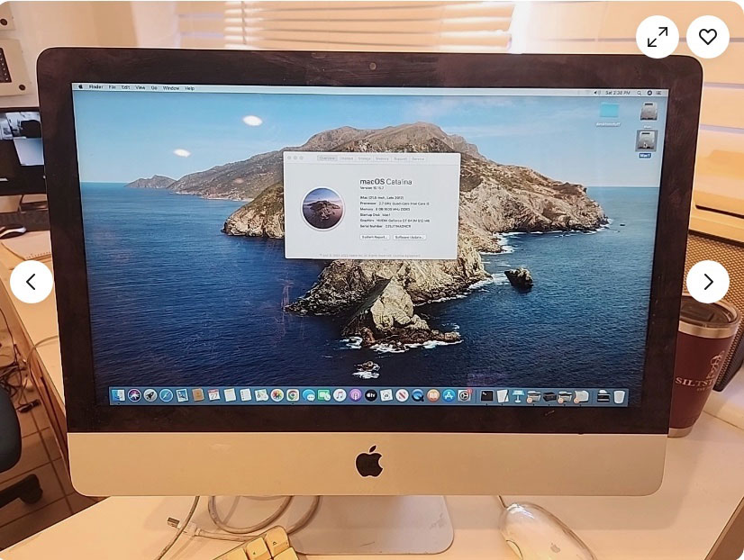Switch to the Support tab

tap(401, 158)
